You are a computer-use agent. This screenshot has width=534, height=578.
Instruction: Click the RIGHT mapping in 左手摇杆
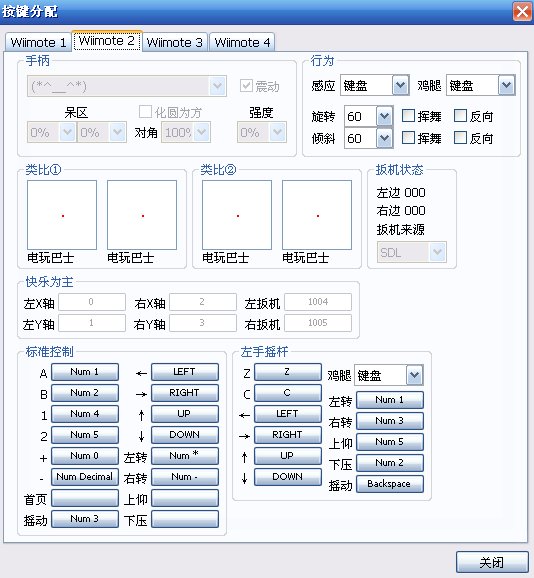point(288,435)
